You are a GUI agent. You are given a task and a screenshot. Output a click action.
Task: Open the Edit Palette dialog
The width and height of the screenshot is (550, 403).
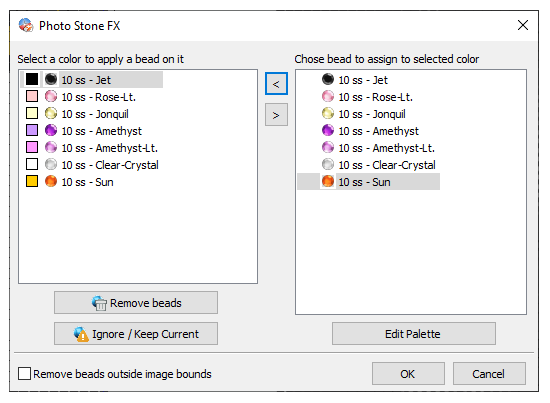coord(414,334)
